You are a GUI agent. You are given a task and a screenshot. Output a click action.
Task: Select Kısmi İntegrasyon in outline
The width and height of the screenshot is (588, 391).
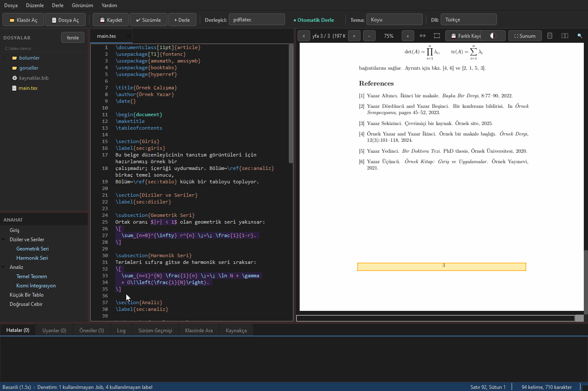pyautogui.click(x=36, y=286)
